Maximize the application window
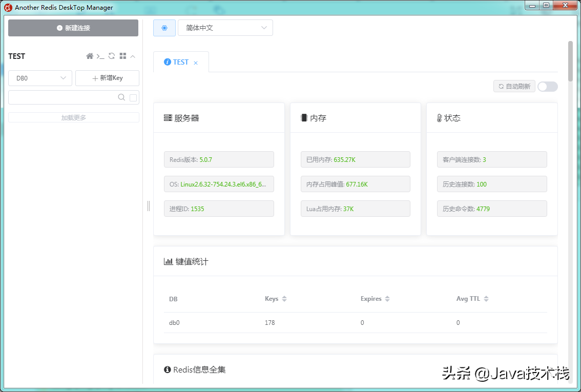This screenshot has width=581, height=392. pos(546,5)
